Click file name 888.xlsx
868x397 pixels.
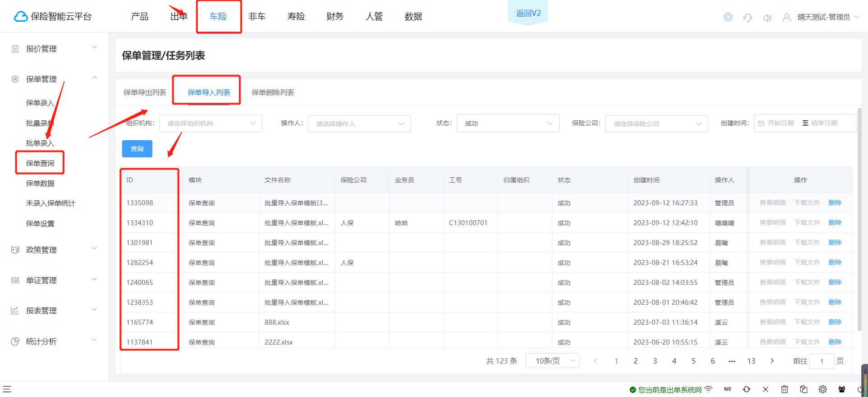277,322
